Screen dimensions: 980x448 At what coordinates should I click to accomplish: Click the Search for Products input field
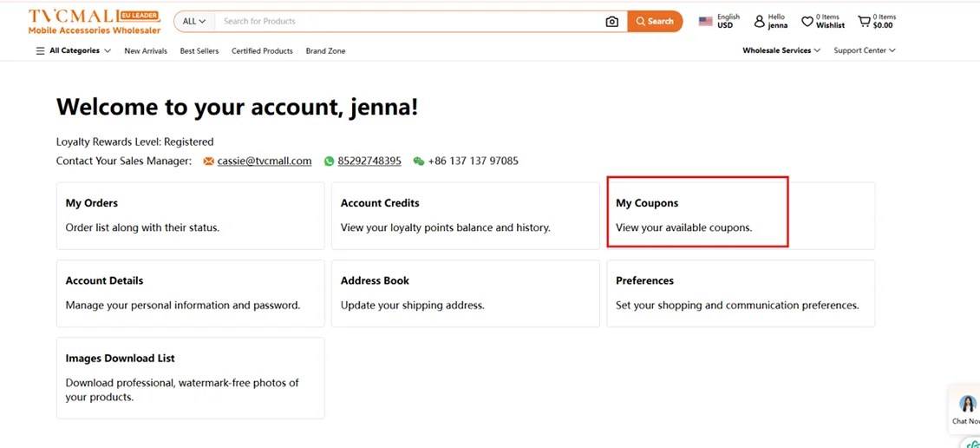(408, 22)
